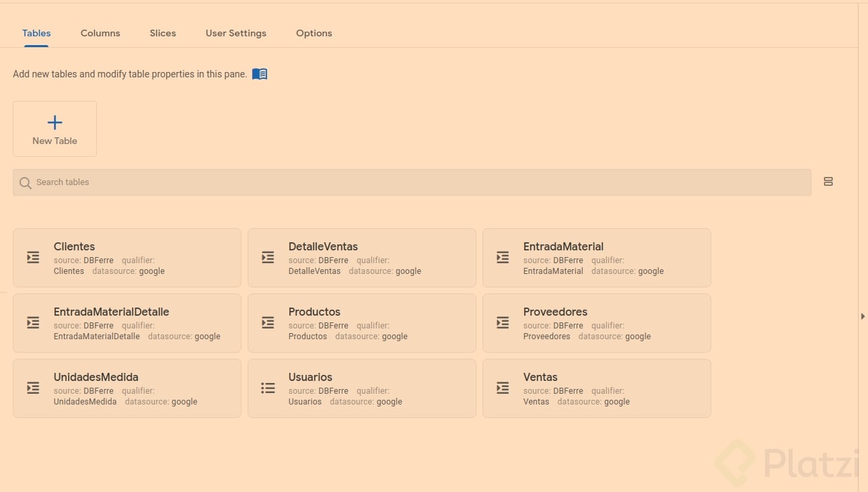868x492 pixels.
Task: Click the table icon beside Clientes
Action: (x=33, y=257)
